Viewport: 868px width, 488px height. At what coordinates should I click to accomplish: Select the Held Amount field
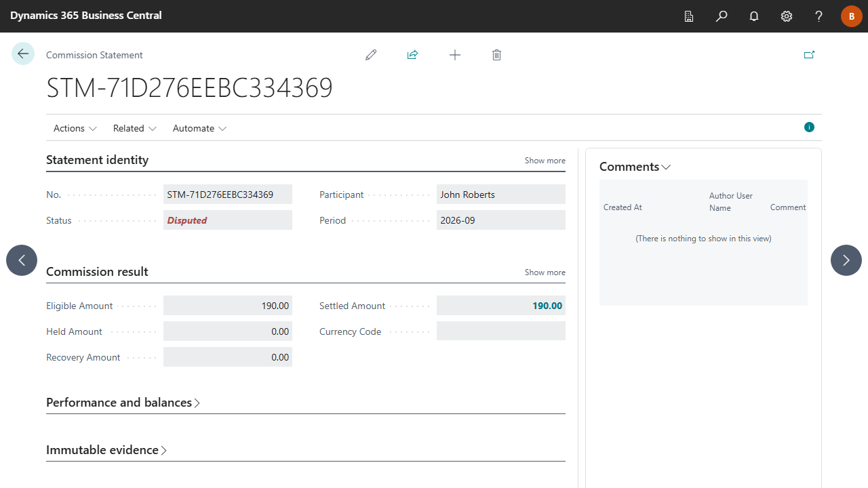[x=228, y=331]
